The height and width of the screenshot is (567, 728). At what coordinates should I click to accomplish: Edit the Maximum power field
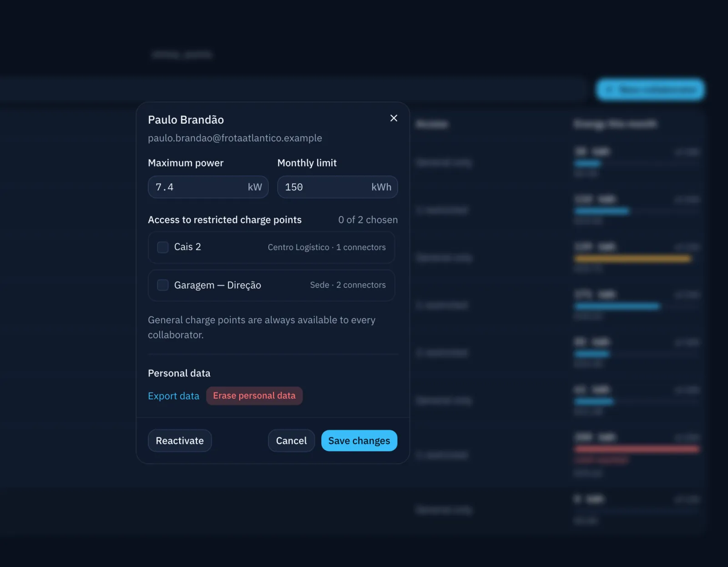tap(208, 187)
